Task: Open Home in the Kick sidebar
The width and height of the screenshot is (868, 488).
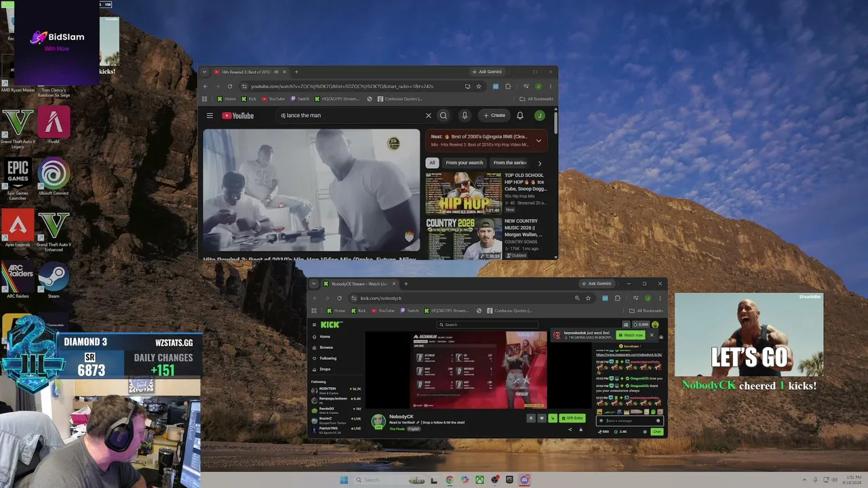Action: 325,337
